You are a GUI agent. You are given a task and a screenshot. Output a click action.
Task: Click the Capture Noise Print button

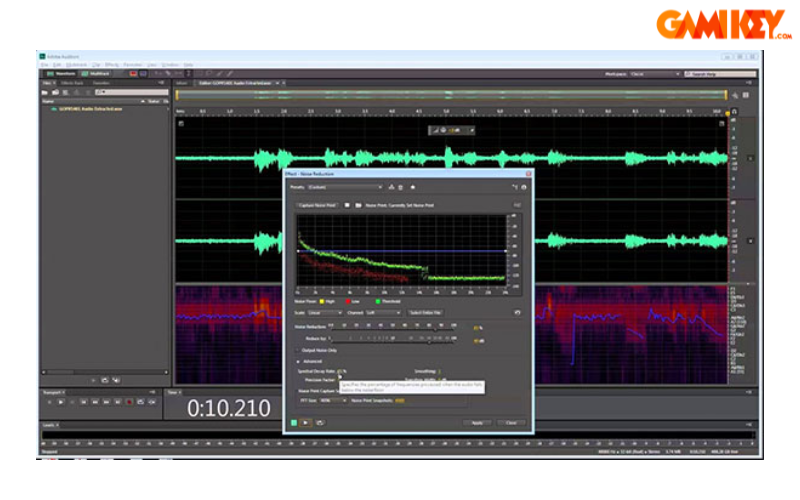(x=317, y=205)
